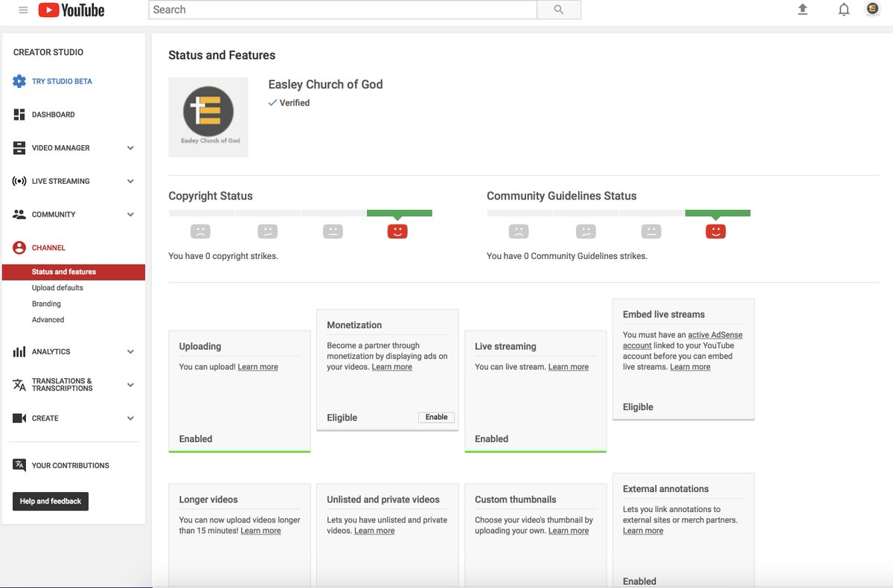Open Upload defaults
The height and width of the screenshot is (588, 893).
click(57, 288)
